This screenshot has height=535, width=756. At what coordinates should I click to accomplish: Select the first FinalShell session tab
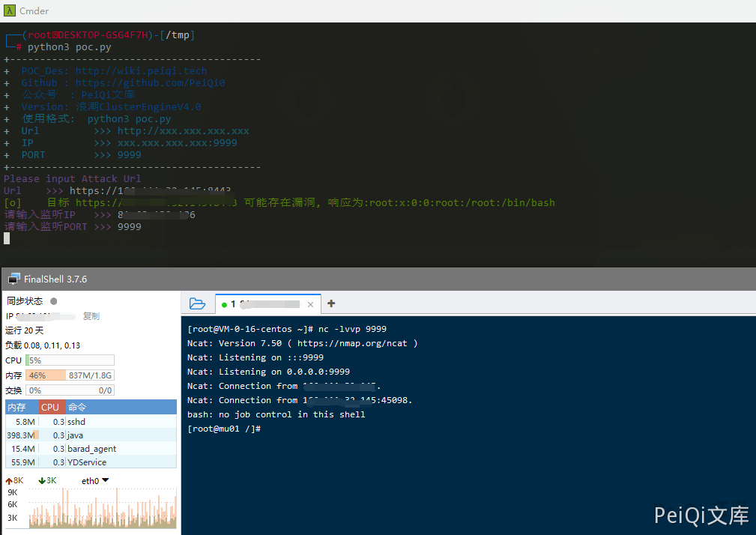pos(267,304)
